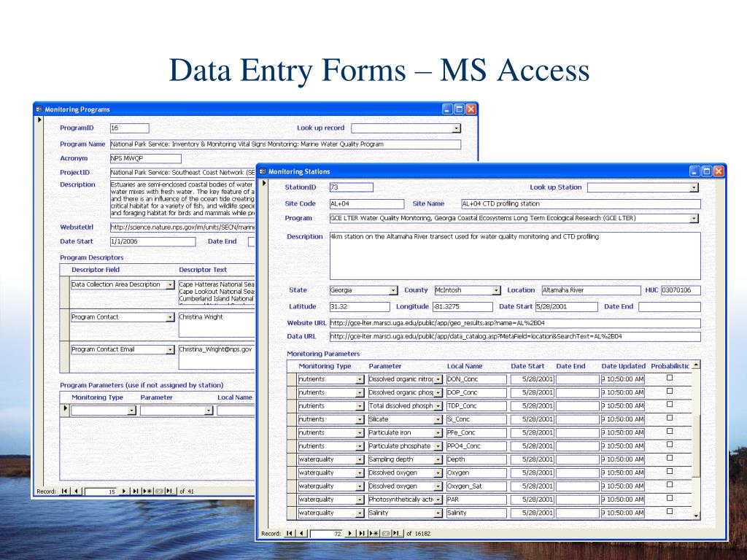This screenshot has width=747, height=560.
Task: Open the Program Contact Email descriptor dropdown
Action: click(170, 349)
